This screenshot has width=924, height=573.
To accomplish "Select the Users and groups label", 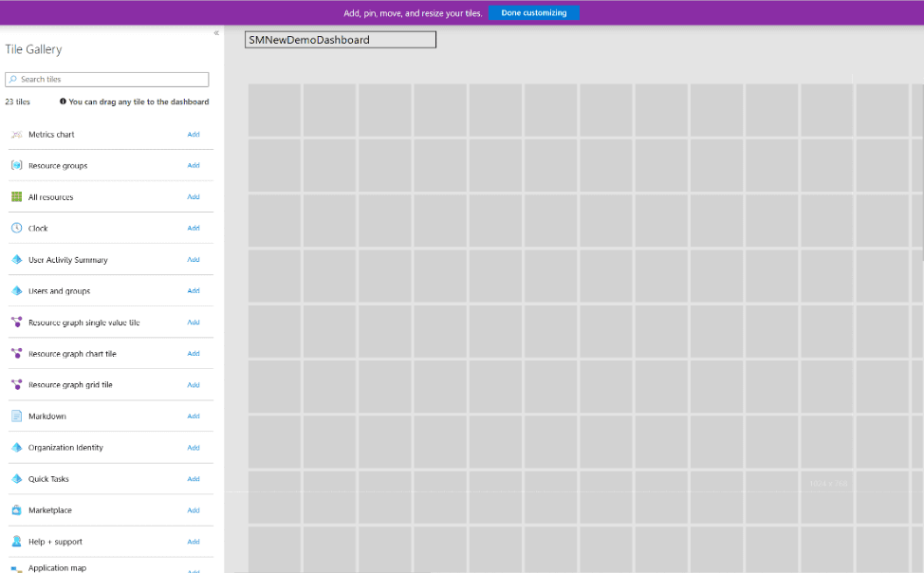I will [x=59, y=290].
